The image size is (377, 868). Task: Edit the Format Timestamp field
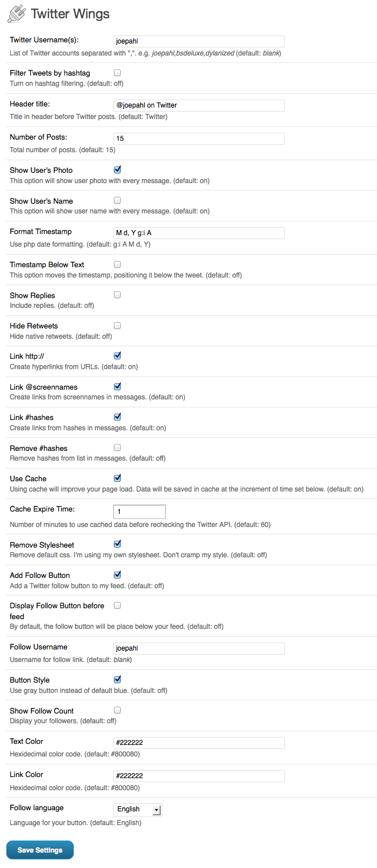199,233
